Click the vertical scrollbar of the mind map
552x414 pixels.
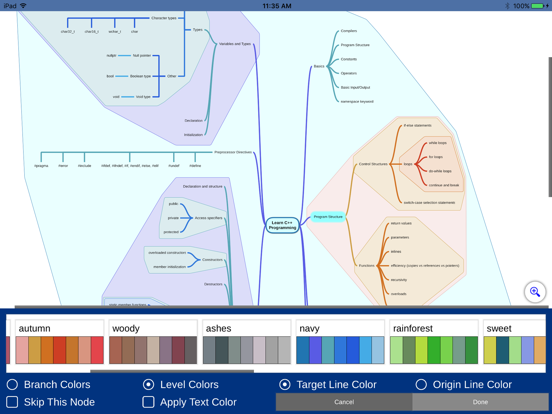click(550, 127)
